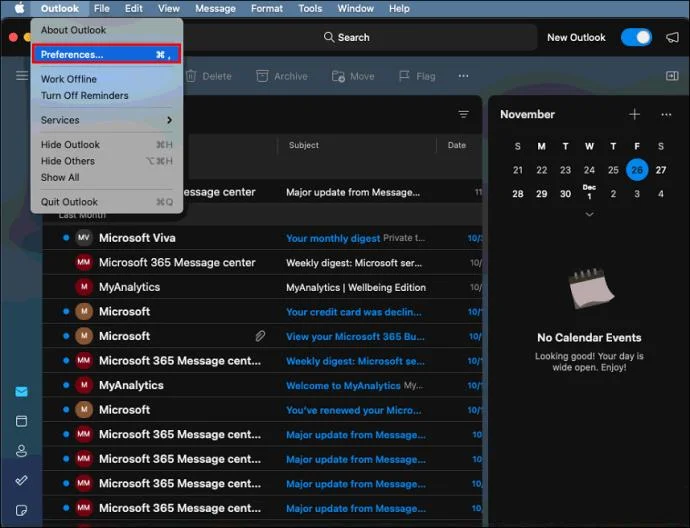Viewport: 690px width, 528px height.
Task: Open the View menu
Action: pyautogui.click(x=169, y=8)
